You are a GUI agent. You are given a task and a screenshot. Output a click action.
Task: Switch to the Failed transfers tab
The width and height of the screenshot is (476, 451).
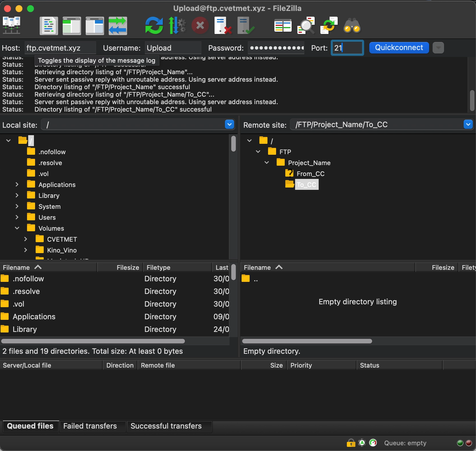(x=90, y=426)
